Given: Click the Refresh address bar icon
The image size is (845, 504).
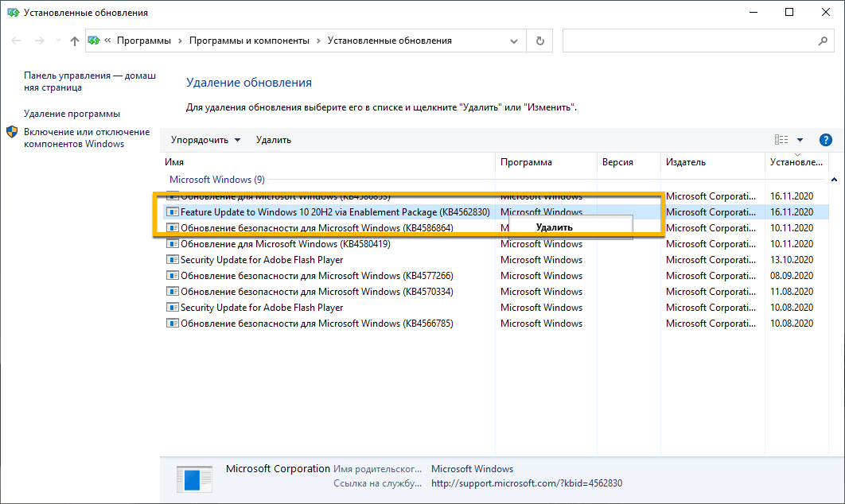Looking at the screenshot, I should (539, 40).
